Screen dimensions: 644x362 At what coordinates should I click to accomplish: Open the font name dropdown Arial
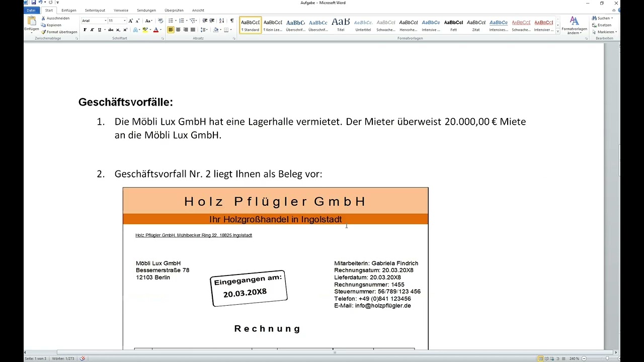coord(105,21)
